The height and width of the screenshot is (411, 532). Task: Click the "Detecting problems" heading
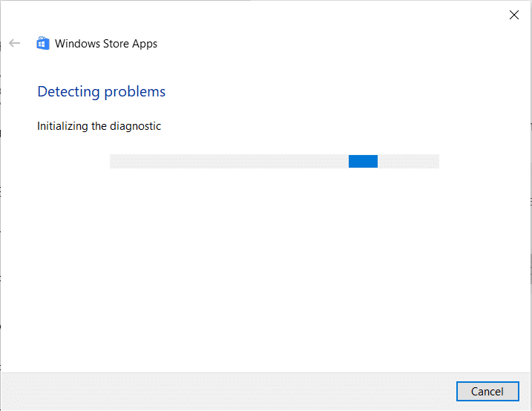(102, 92)
